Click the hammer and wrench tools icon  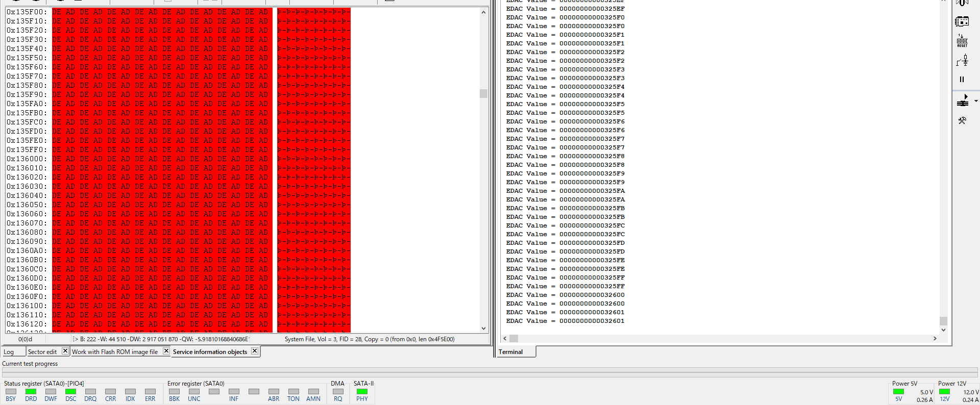962,121
